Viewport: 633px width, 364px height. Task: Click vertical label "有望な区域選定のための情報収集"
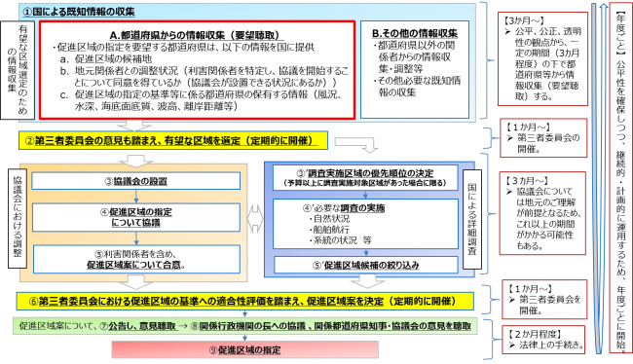pos(18,70)
